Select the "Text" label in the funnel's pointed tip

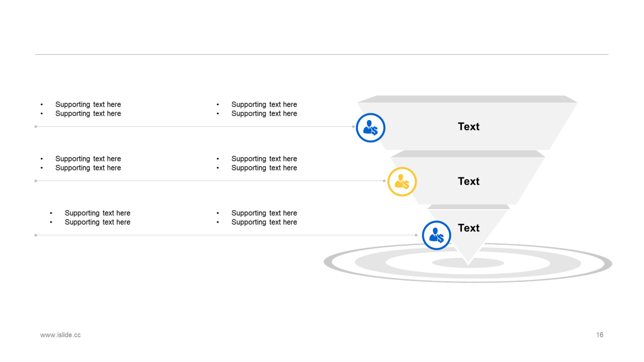(468, 228)
